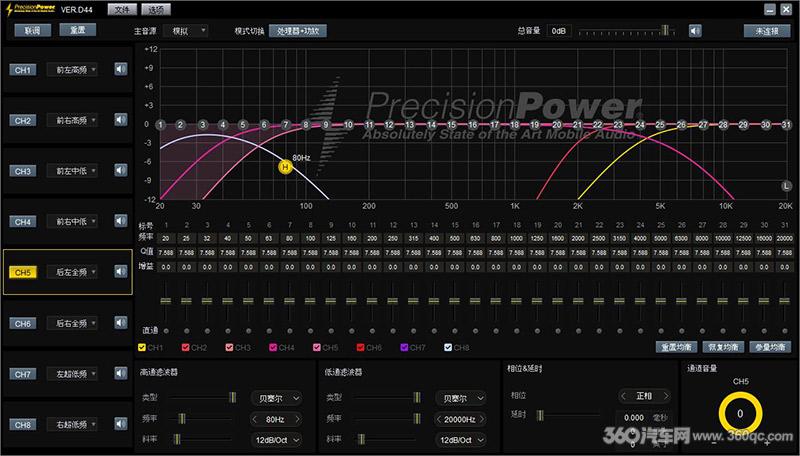Screen dimensions: 800x456
Task: Open CH3 前左中低 speaker type dropdown
Action: [x=72, y=170]
